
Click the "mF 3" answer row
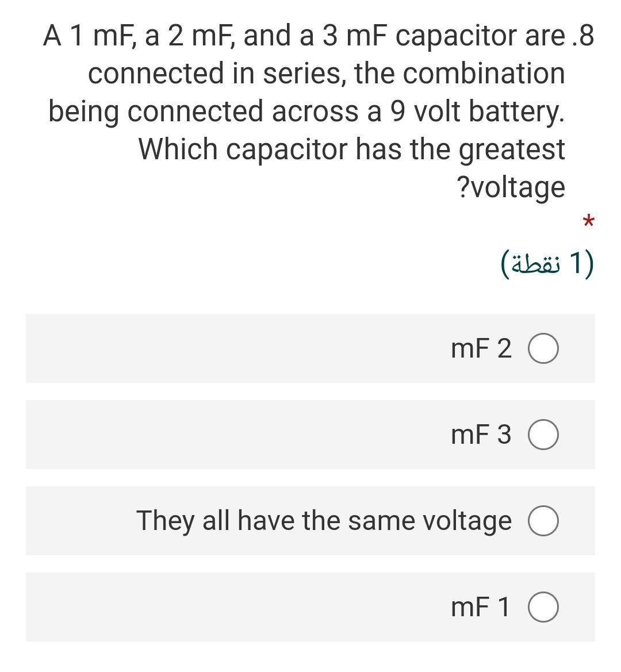pos(310,435)
